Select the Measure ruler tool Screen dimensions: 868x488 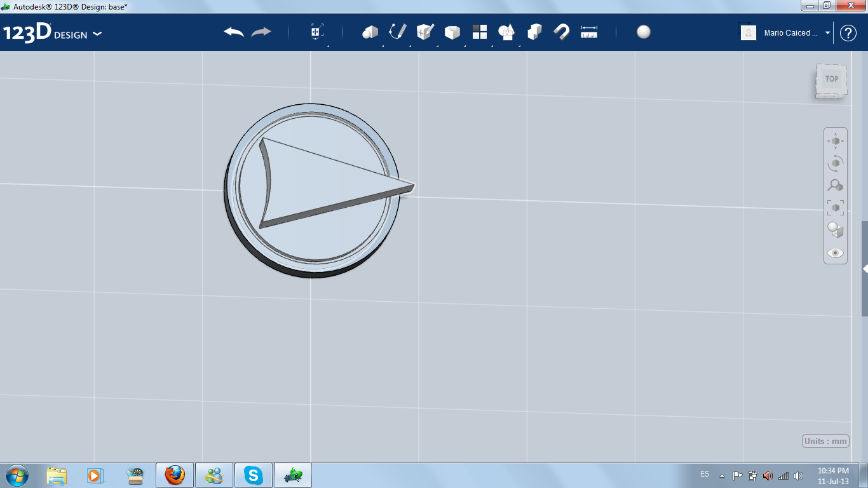pos(589,32)
